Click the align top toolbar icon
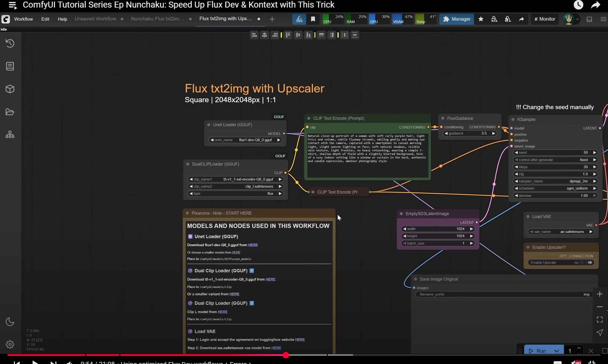 coord(288,35)
